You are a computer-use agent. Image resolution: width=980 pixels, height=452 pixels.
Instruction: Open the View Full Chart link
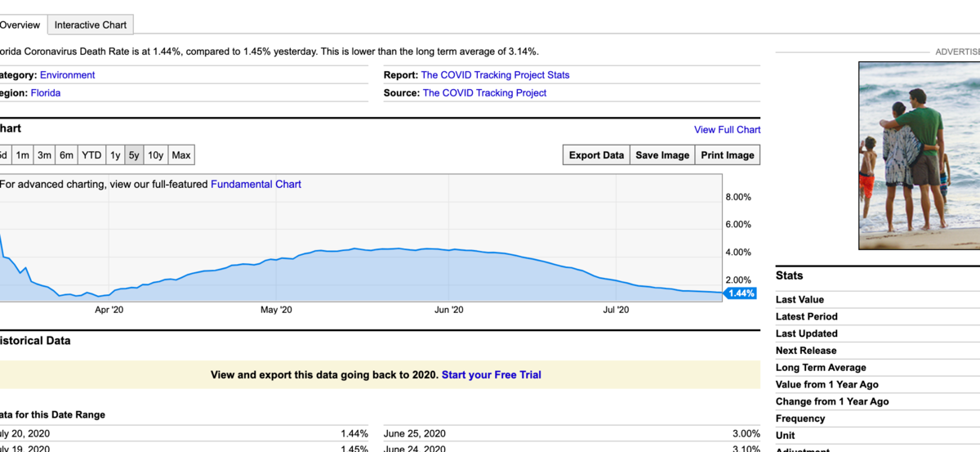coord(727,129)
